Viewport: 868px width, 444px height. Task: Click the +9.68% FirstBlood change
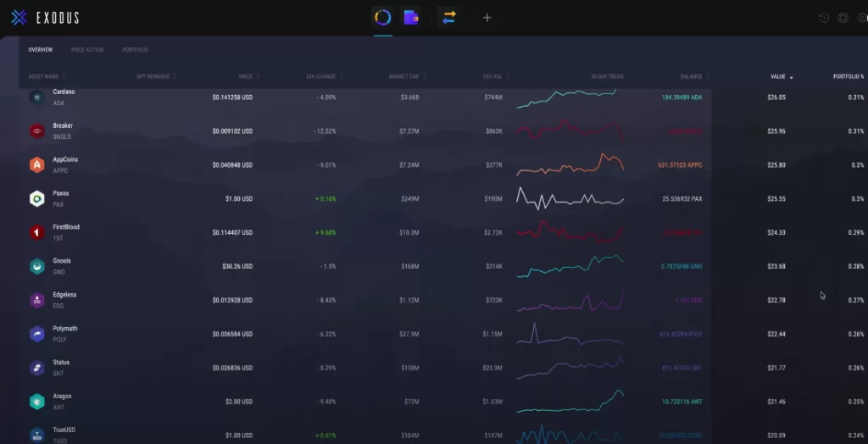pos(325,232)
